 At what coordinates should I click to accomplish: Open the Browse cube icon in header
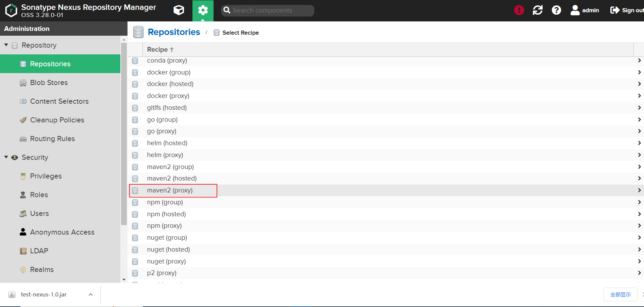(x=179, y=11)
